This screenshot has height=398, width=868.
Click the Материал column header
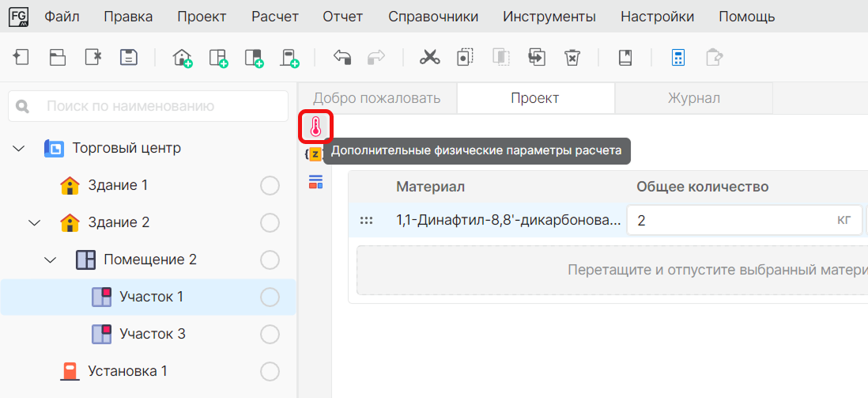coord(430,187)
